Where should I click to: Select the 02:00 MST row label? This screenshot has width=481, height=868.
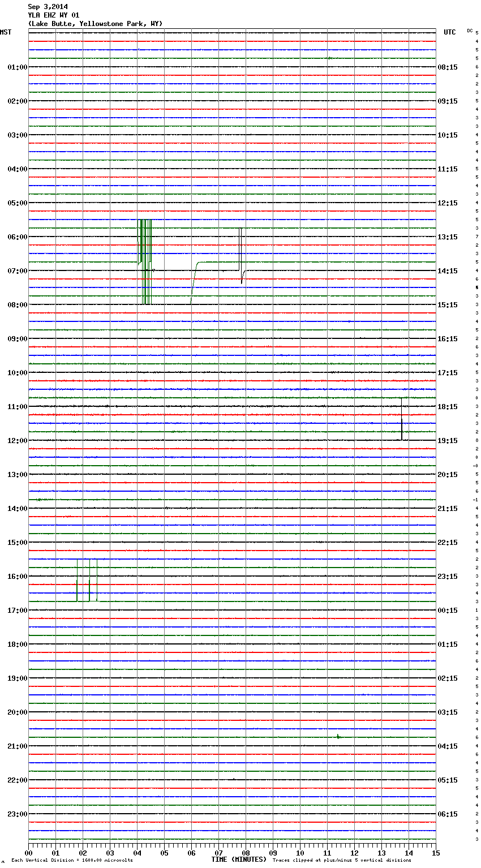pos(18,101)
